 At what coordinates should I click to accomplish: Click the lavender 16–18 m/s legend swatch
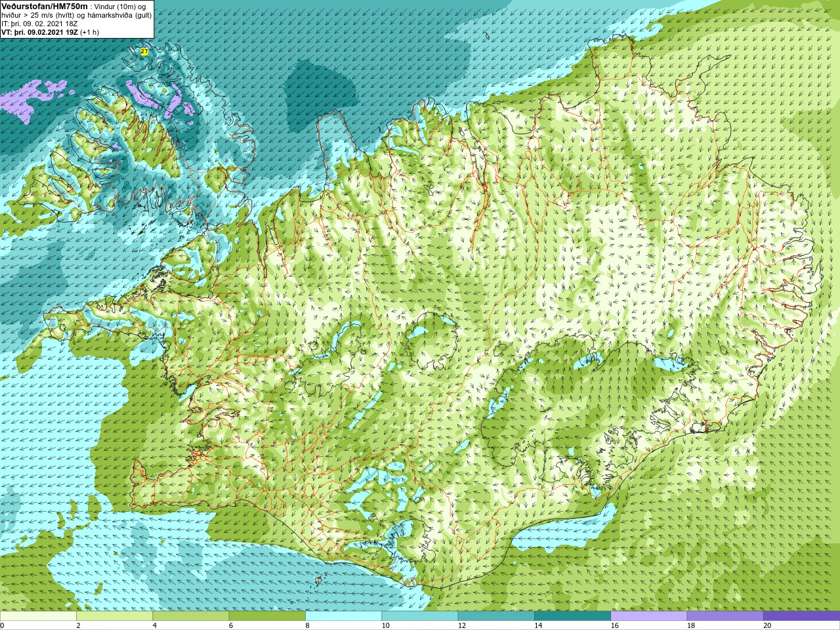(648, 616)
